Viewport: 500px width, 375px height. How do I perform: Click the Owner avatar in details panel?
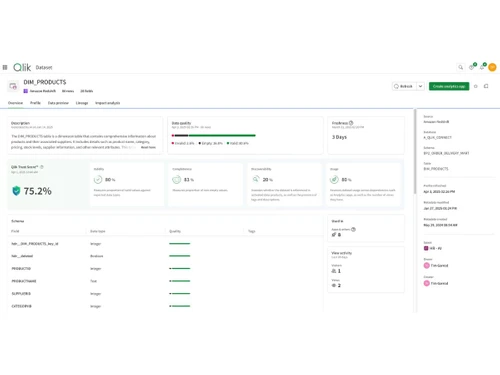[x=426, y=266]
